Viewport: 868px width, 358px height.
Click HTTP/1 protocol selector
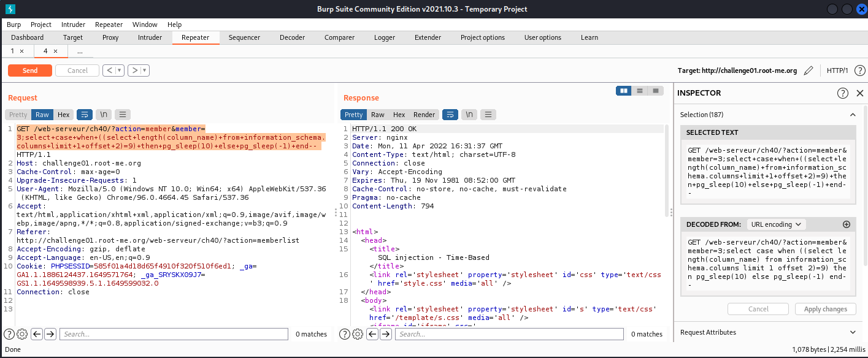tap(837, 70)
